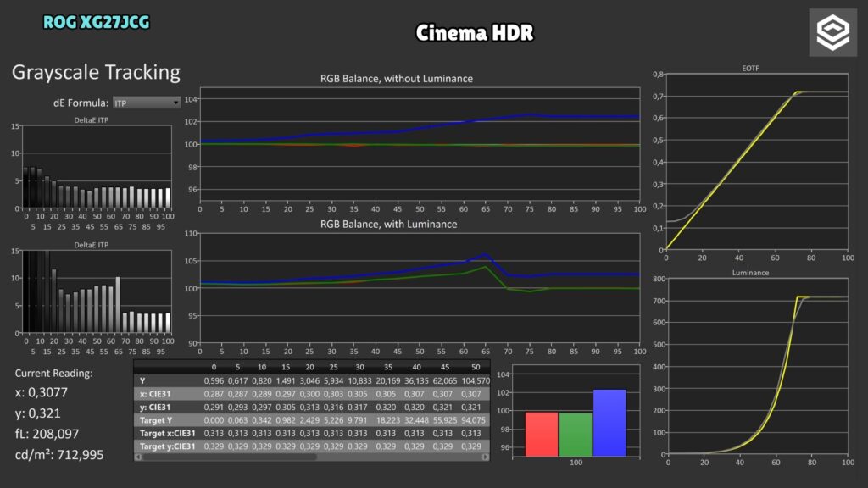Click the 'RGB Balance, with Luminance' chart title

tap(388, 224)
